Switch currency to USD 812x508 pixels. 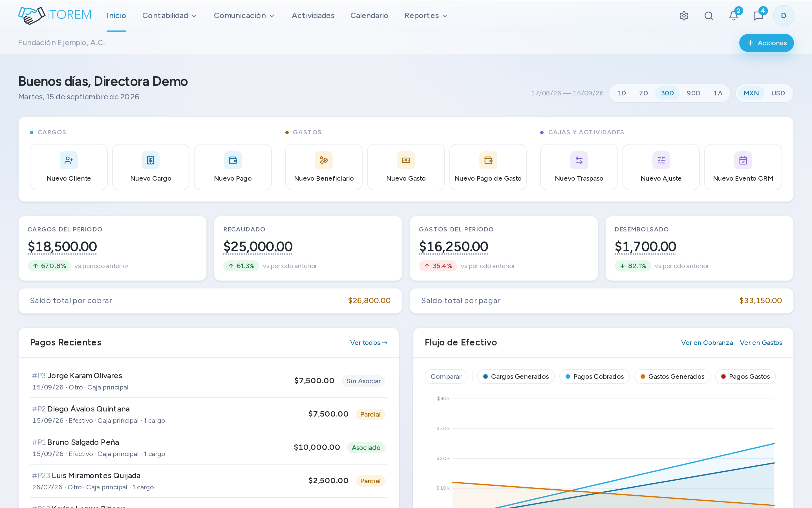(778, 93)
